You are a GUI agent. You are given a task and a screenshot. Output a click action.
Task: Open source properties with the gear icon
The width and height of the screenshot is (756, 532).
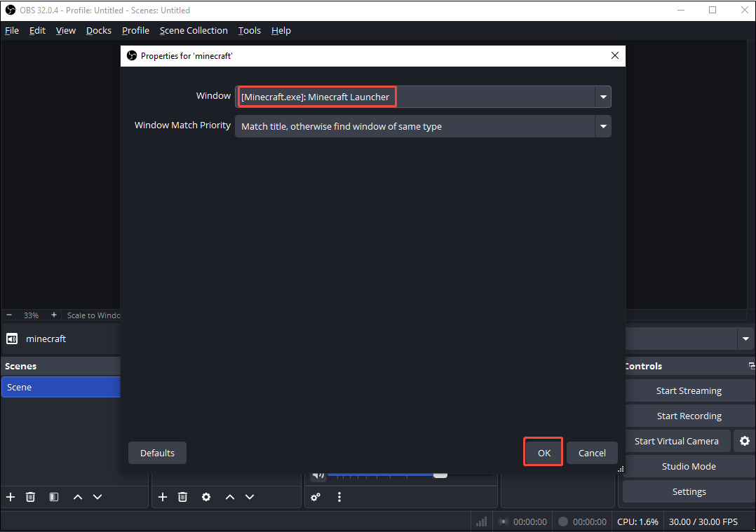coord(206,497)
